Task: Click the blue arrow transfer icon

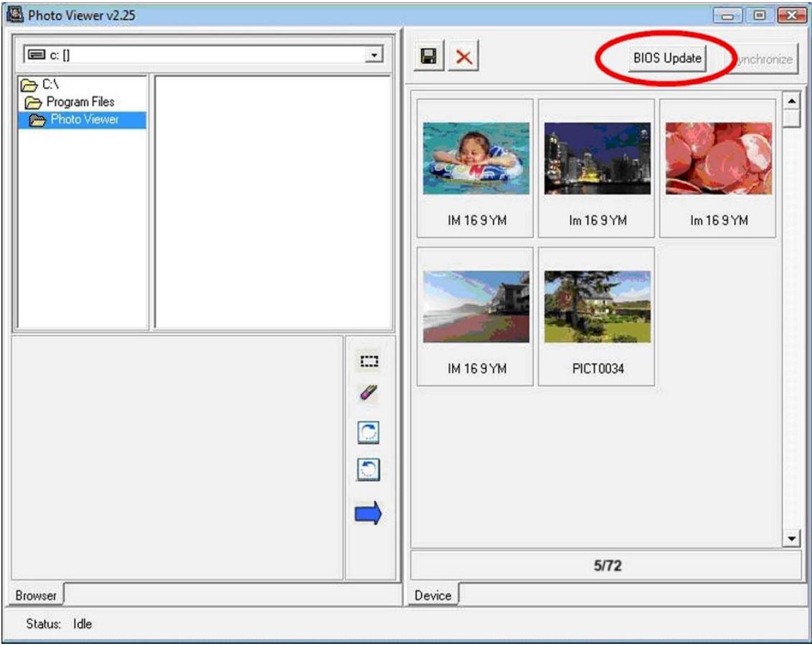Action: click(369, 513)
